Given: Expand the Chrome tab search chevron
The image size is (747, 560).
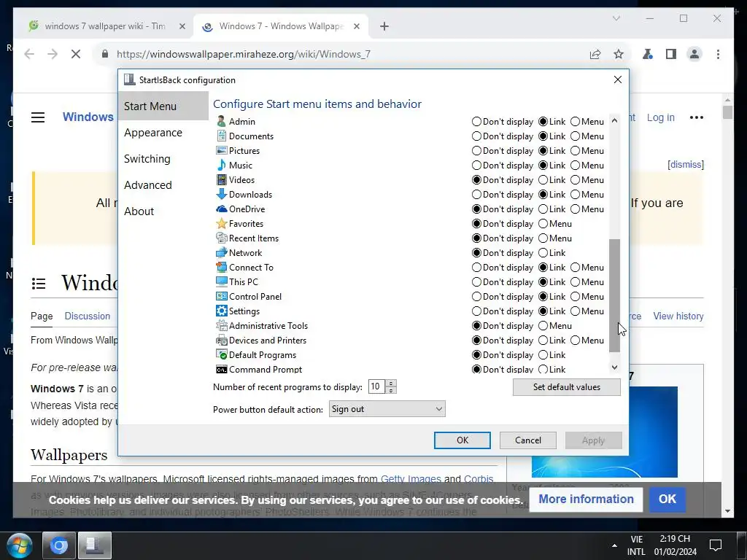Looking at the screenshot, I should (x=616, y=18).
